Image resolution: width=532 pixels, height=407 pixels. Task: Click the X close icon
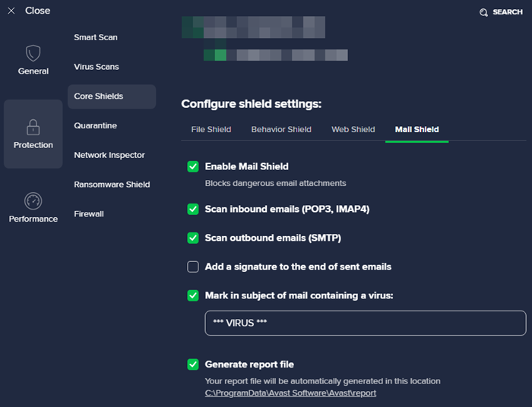(11, 11)
